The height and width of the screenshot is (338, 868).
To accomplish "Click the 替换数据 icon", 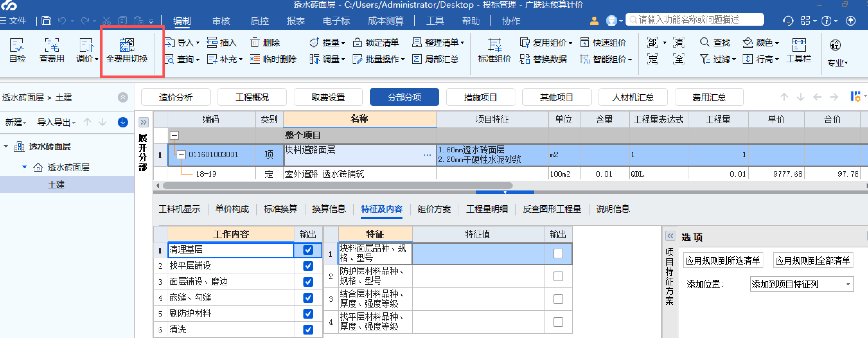I will click(544, 59).
